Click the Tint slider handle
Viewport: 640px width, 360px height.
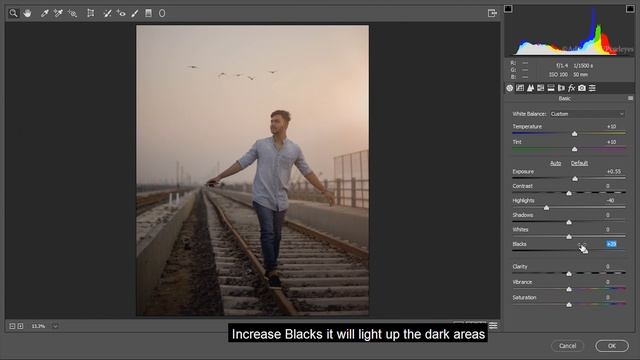[x=575, y=149]
